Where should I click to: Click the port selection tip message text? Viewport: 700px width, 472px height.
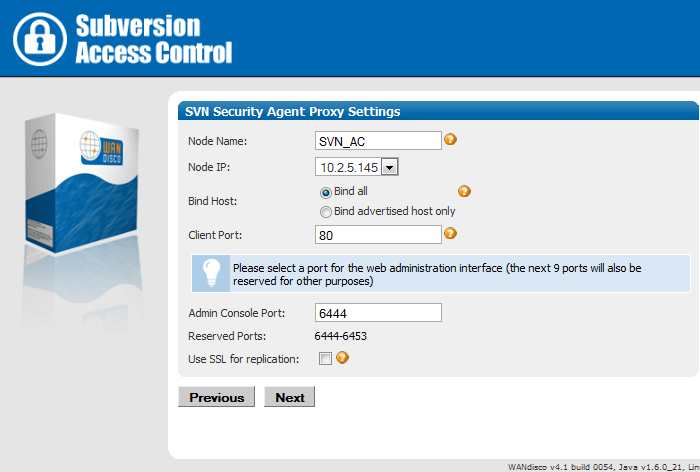pyautogui.click(x=437, y=274)
